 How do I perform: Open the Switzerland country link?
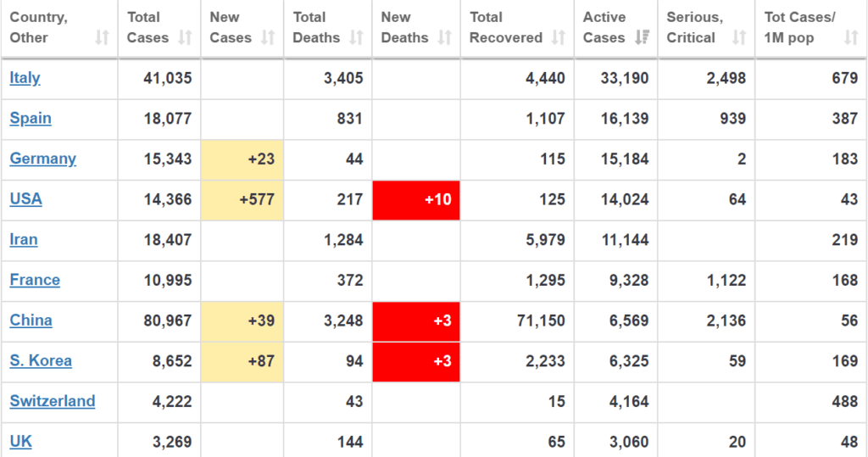[53, 402]
